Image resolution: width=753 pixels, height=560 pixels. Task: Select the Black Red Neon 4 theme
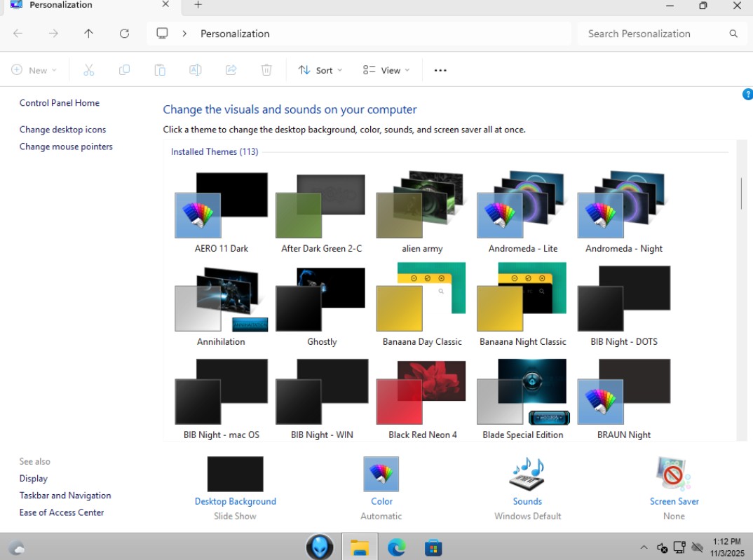tap(422, 392)
